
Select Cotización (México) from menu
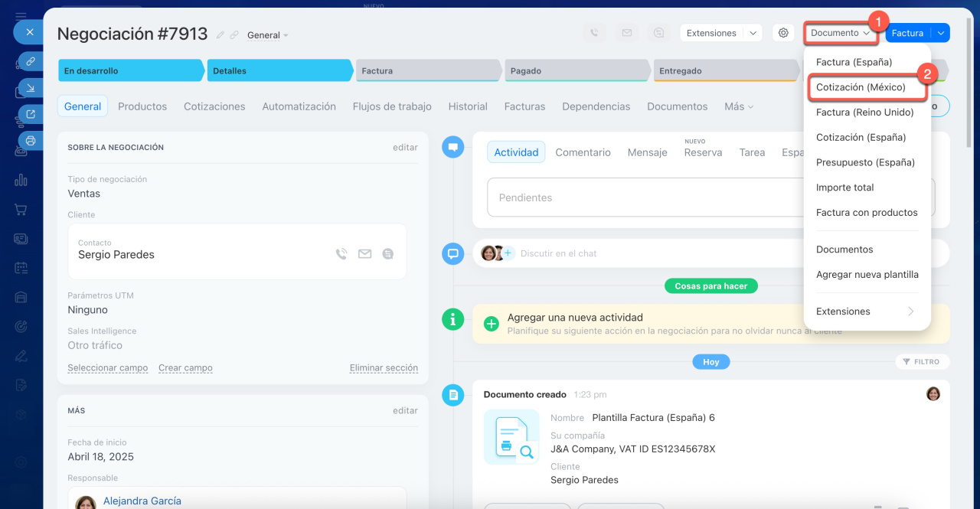tap(861, 87)
